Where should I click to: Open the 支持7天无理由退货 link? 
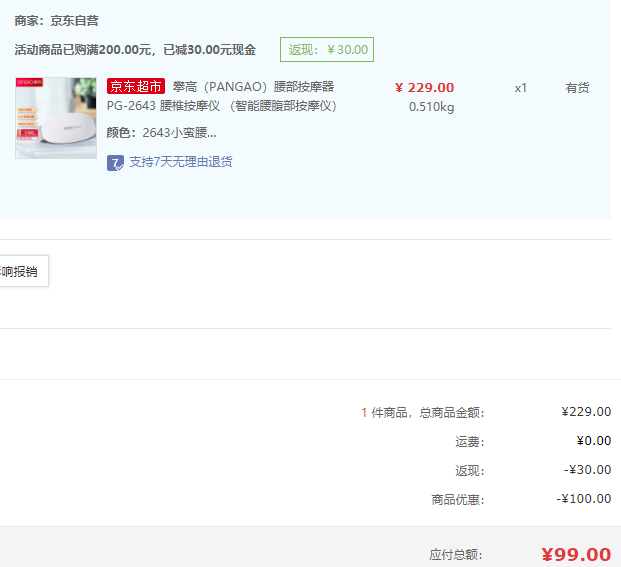[x=181, y=162]
